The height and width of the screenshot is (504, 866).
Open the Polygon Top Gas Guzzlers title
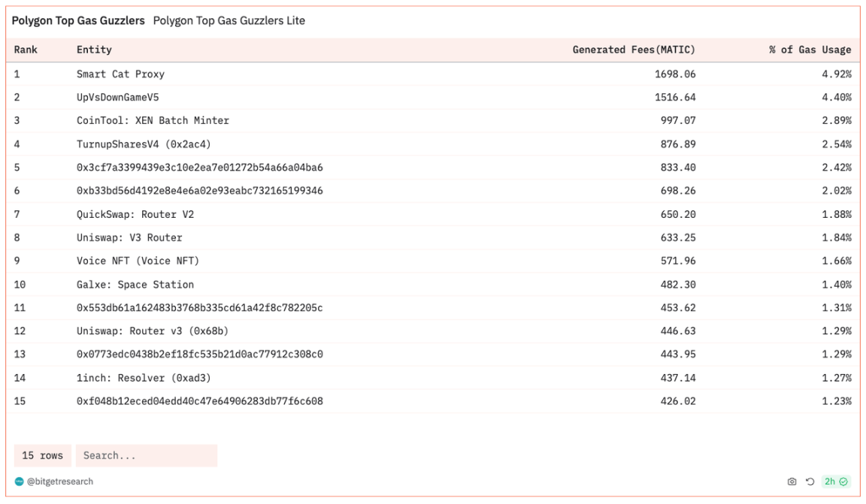[x=78, y=20]
